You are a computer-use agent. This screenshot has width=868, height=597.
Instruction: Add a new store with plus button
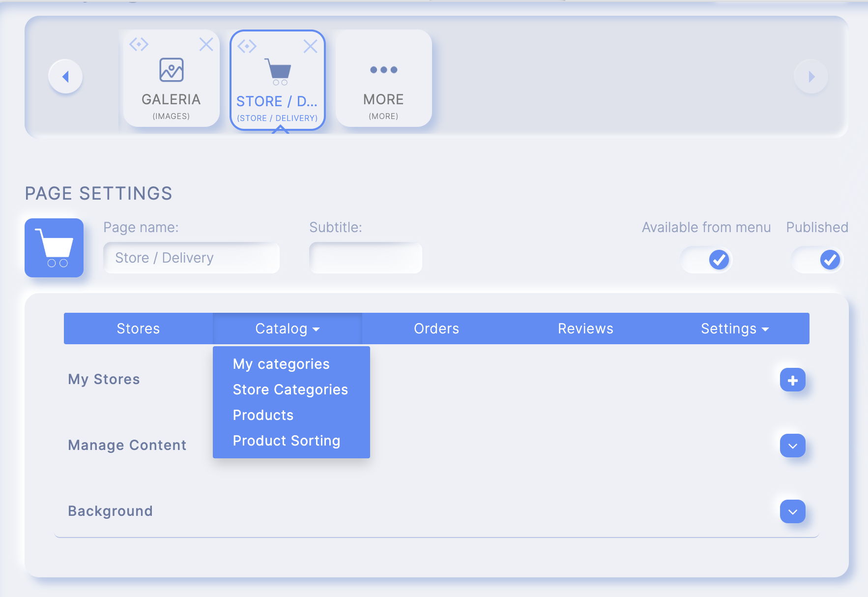[x=792, y=380]
